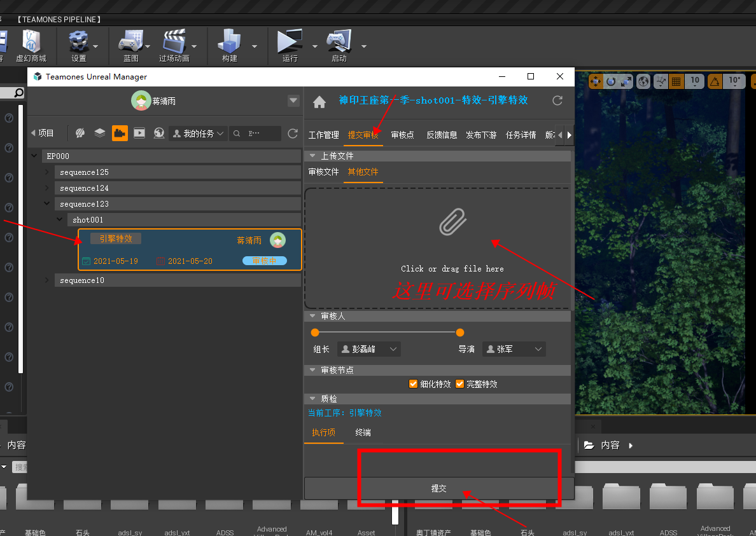Expand the sequence125 tree node
756x536 pixels.
[47, 172]
